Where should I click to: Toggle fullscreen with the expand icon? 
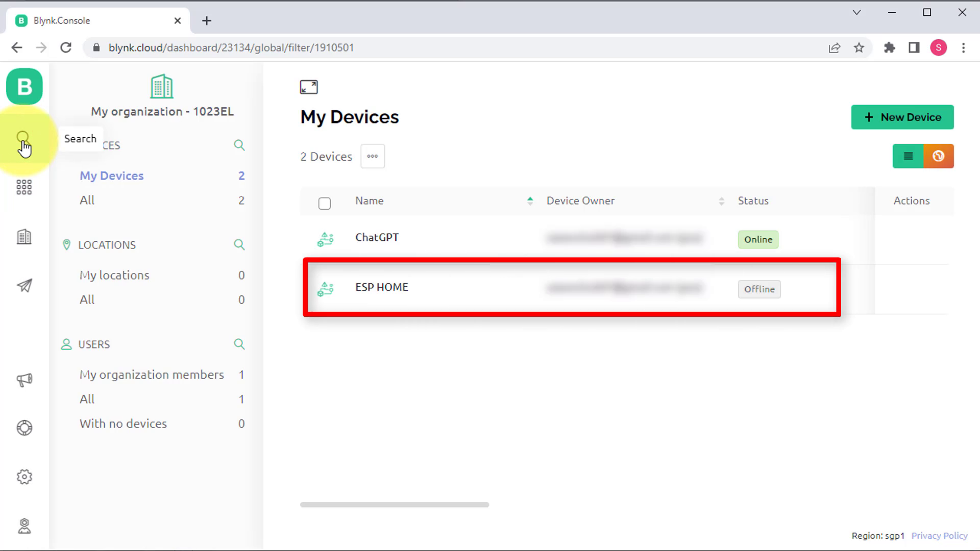308,87
